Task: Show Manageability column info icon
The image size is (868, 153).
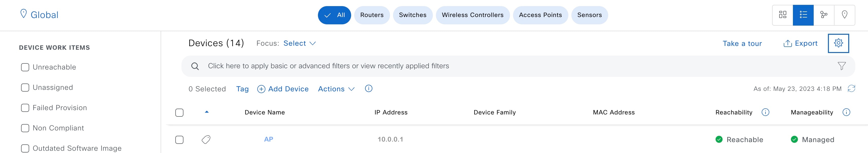Action: tap(846, 112)
